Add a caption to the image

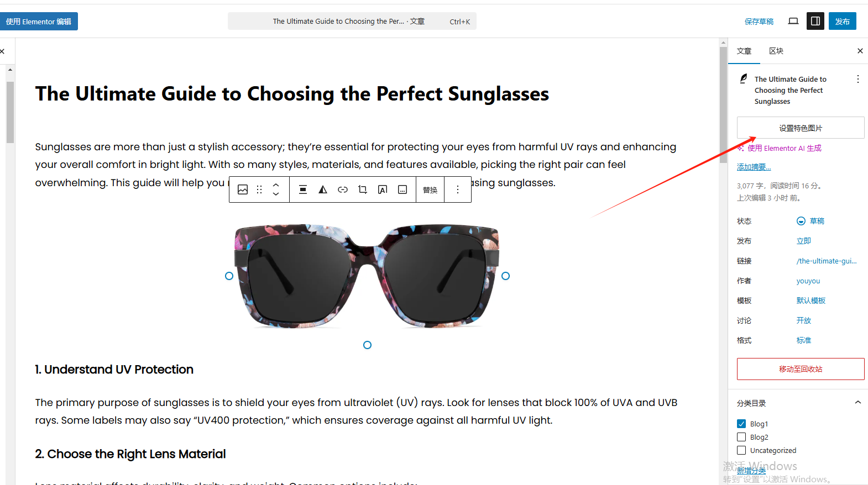[402, 189]
